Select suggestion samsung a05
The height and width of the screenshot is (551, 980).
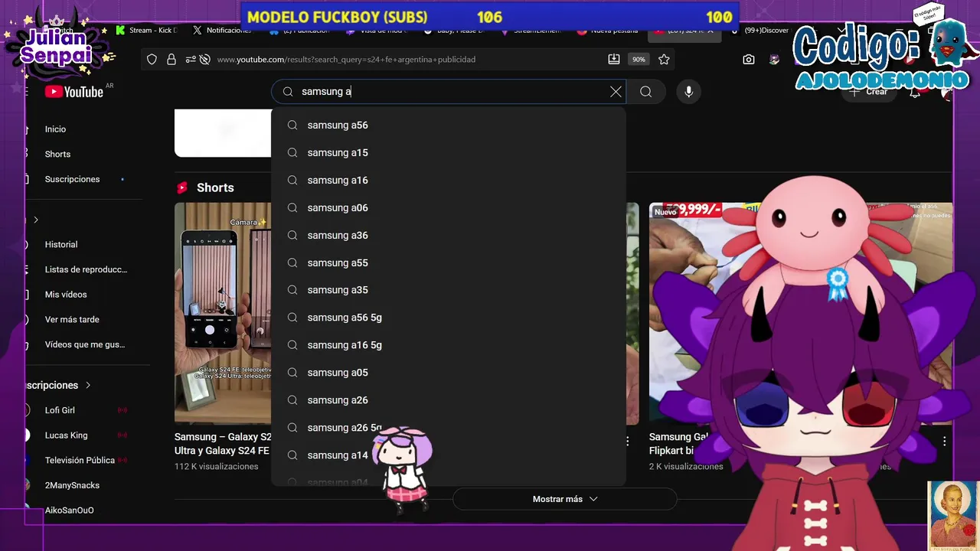[x=449, y=373]
